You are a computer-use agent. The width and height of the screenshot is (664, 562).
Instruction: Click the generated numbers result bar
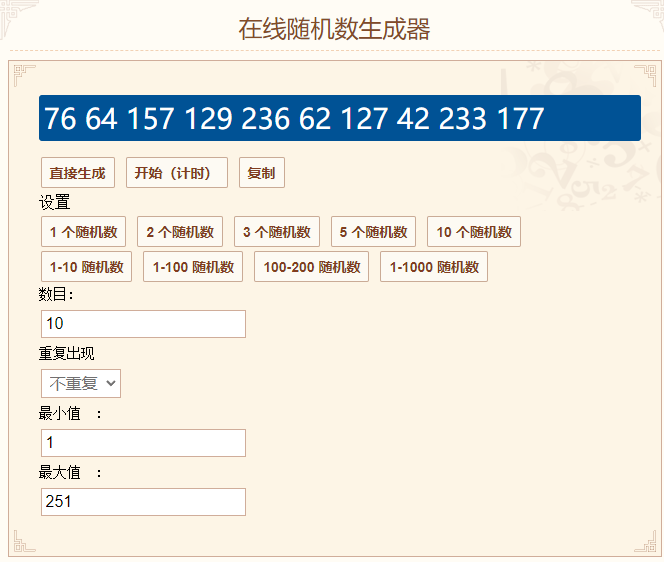pyautogui.click(x=340, y=118)
